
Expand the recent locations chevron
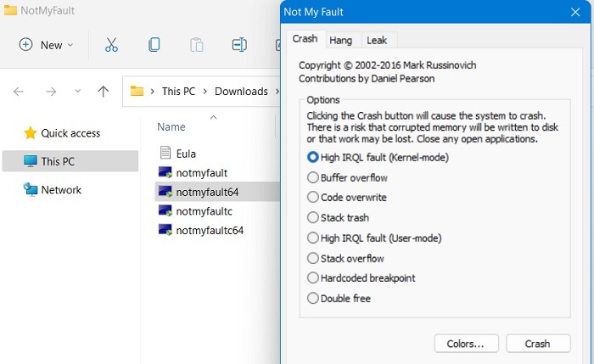tap(78, 92)
